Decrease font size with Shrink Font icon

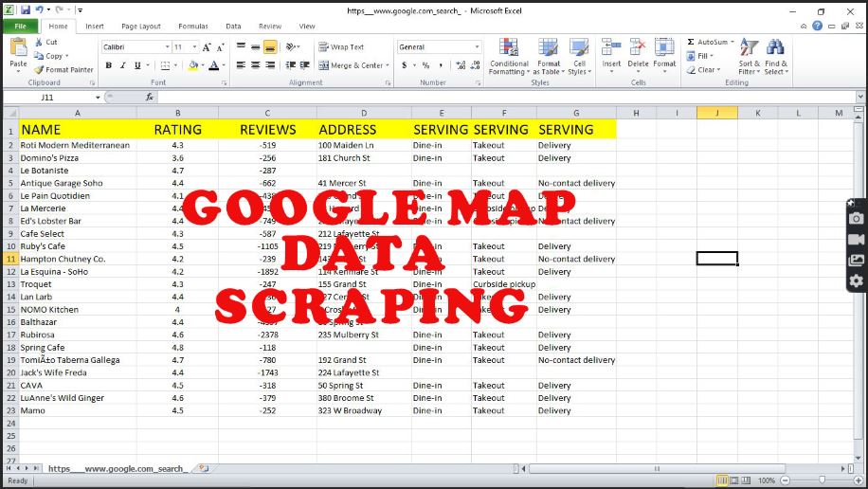click(x=221, y=47)
